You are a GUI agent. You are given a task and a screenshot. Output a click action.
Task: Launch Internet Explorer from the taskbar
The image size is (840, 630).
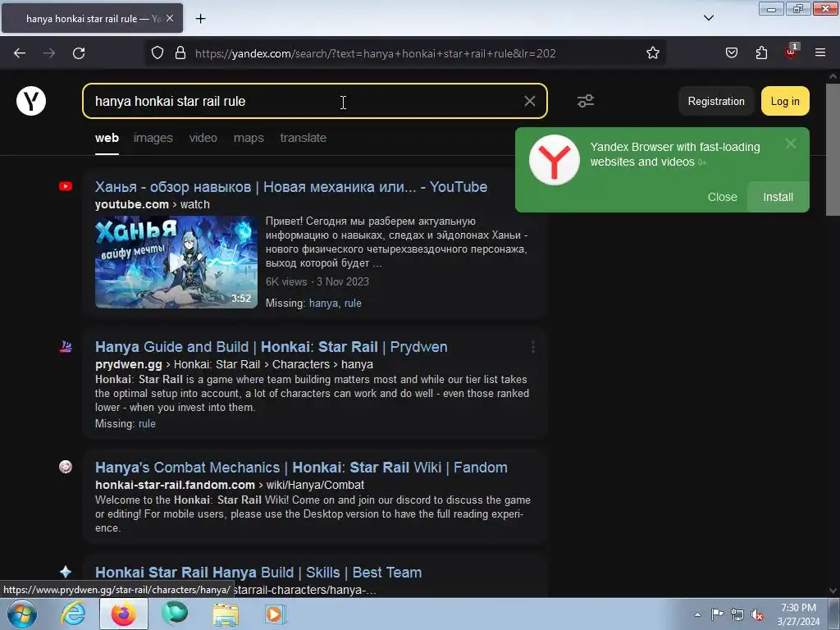pyautogui.click(x=73, y=614)
